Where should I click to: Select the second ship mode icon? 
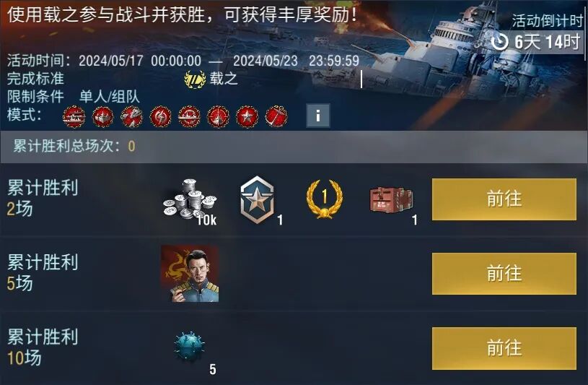tap(102, 117)
